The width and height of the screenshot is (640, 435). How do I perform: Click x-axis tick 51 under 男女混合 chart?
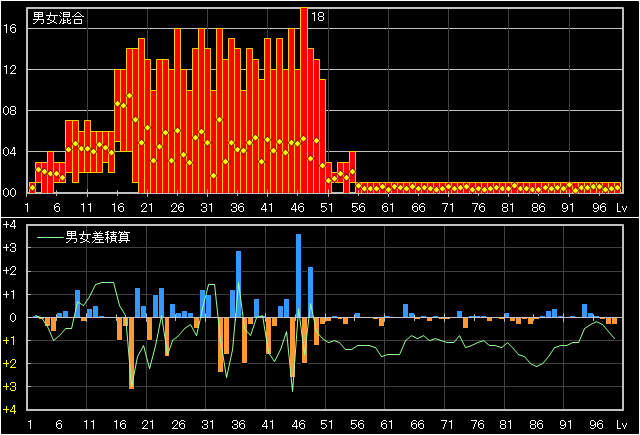click(x=327, y=208)
